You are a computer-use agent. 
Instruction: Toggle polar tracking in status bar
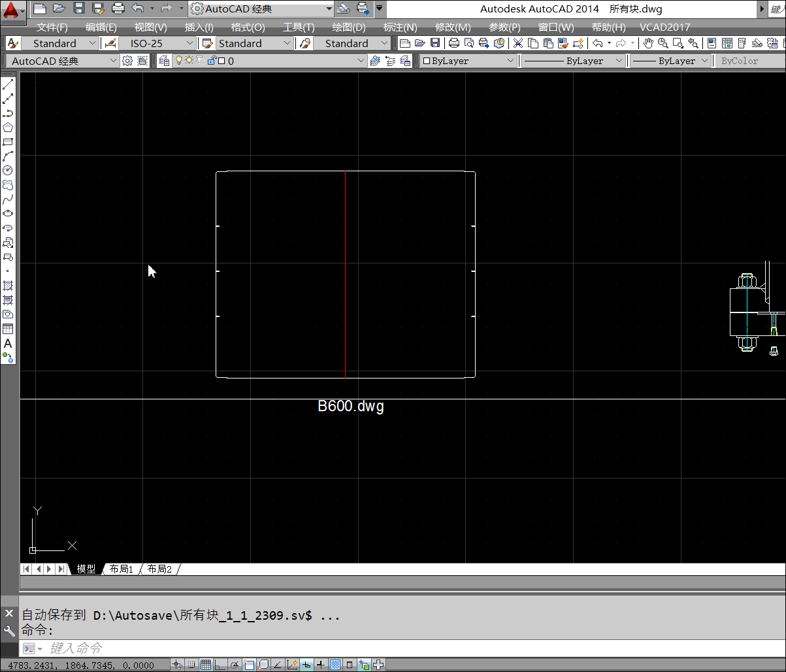(x=235, y=665)
